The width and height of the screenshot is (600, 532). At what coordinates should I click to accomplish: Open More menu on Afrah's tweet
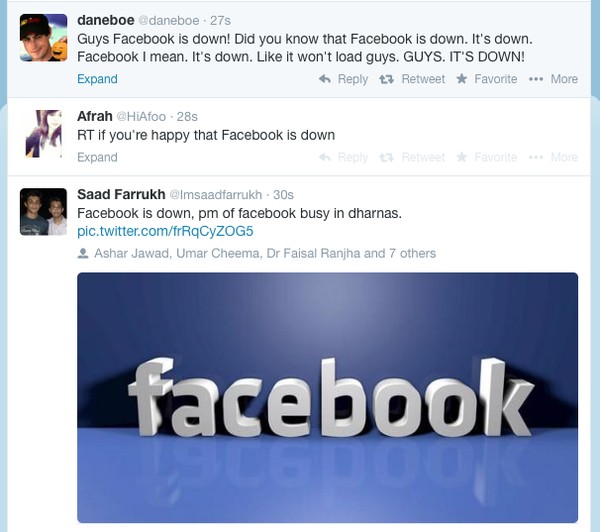tap(553, 157)
